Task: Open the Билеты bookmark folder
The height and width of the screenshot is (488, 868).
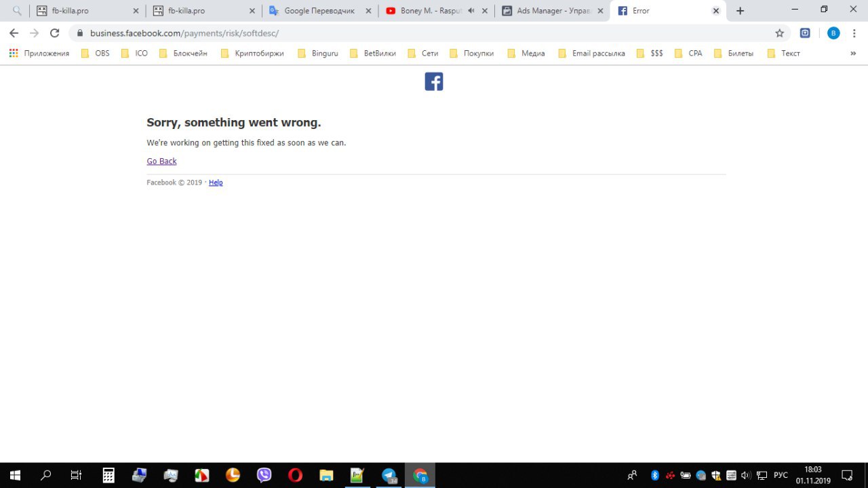Action: pyautogui.click(x=734, y=53)
